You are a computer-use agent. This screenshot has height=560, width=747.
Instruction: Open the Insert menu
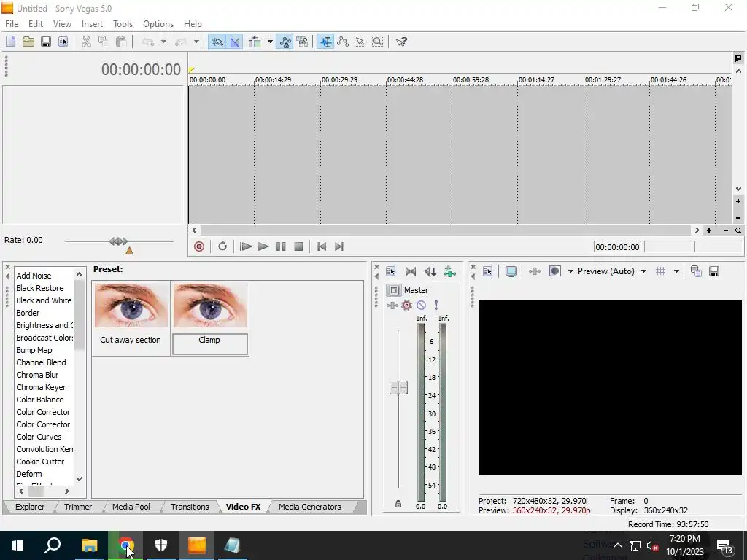(x=92, y=24)
